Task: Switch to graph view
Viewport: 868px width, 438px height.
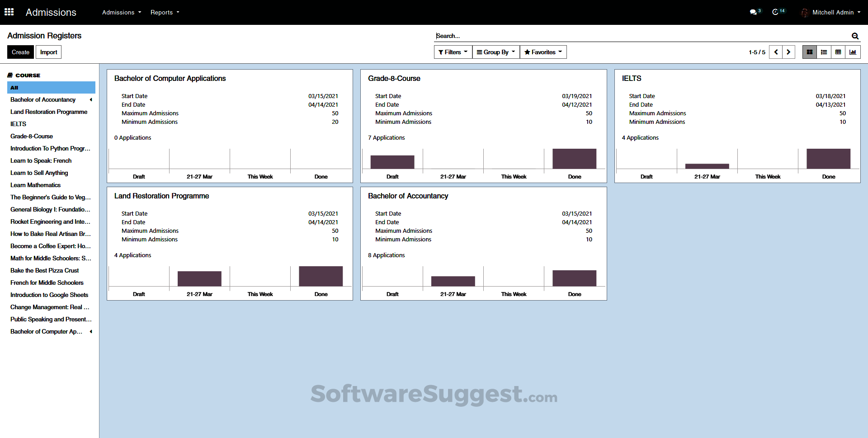Action: coord(853,52)
